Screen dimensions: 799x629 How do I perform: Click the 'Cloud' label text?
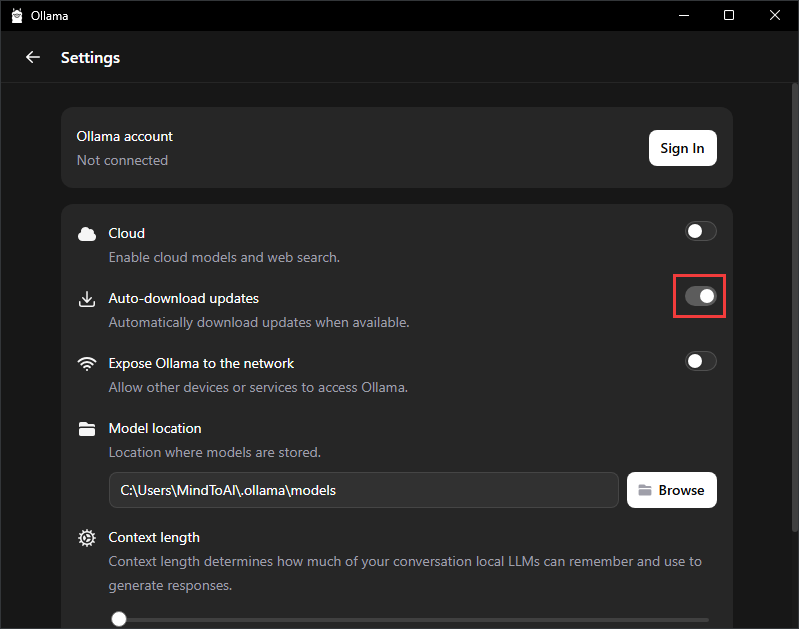[126, 233]
